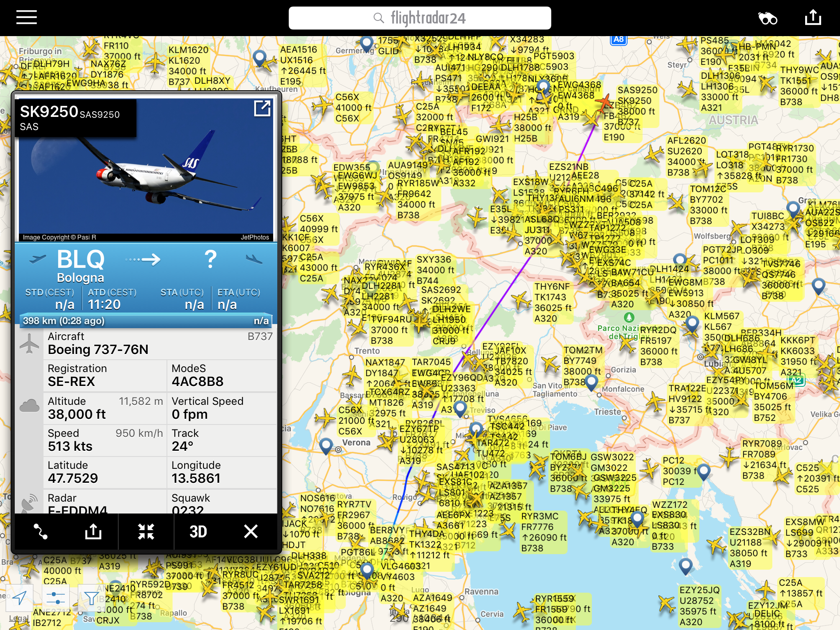The width and height of the screenshot is (840, 630).
Task: Tap the share icon in top bar
Action: 813,18
